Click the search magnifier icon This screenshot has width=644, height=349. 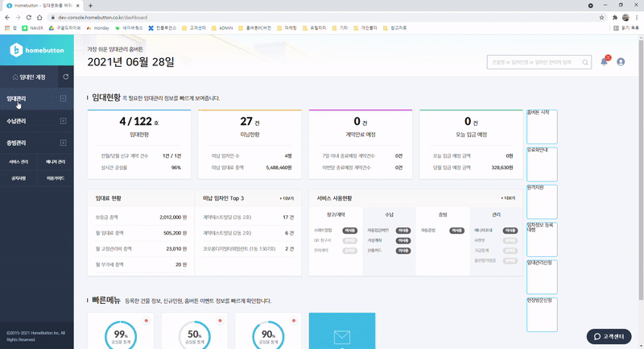585,61
